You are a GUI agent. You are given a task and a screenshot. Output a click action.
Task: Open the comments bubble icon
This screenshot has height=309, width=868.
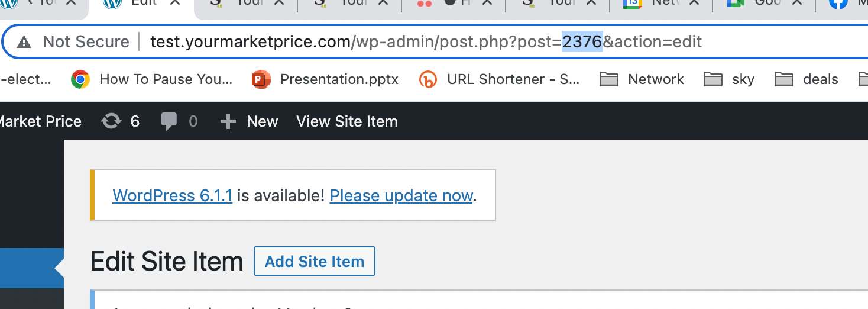(169, 121)
